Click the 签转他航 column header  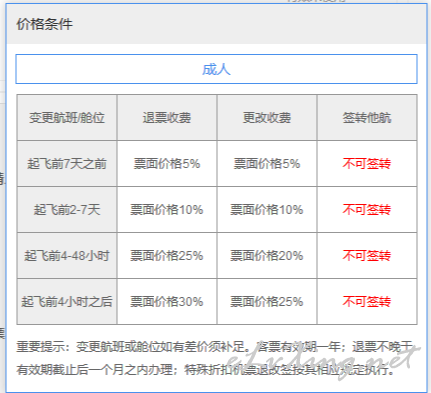point(367,118)
